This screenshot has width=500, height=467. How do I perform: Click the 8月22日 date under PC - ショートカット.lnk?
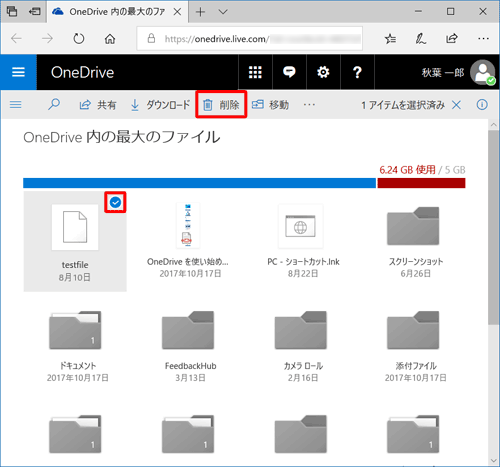(303, 274)
